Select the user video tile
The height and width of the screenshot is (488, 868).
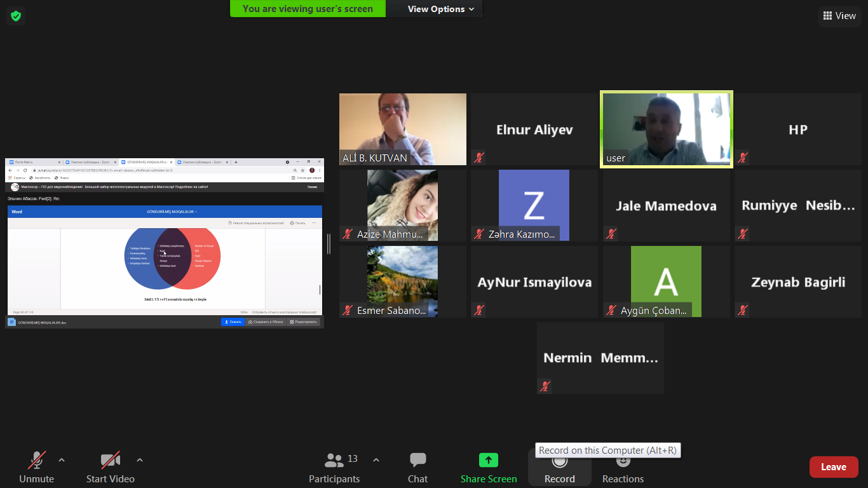[x=666, y=129]
